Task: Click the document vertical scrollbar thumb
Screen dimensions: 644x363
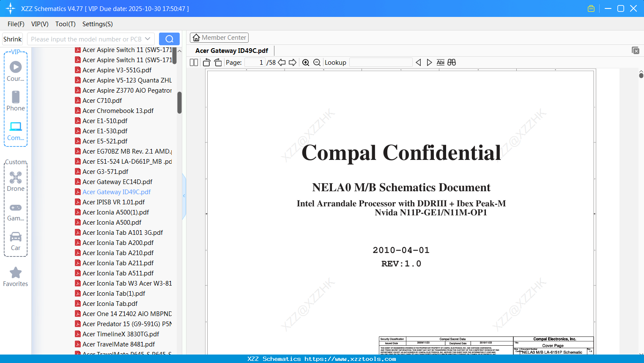Action: click(x=641, y=75)
